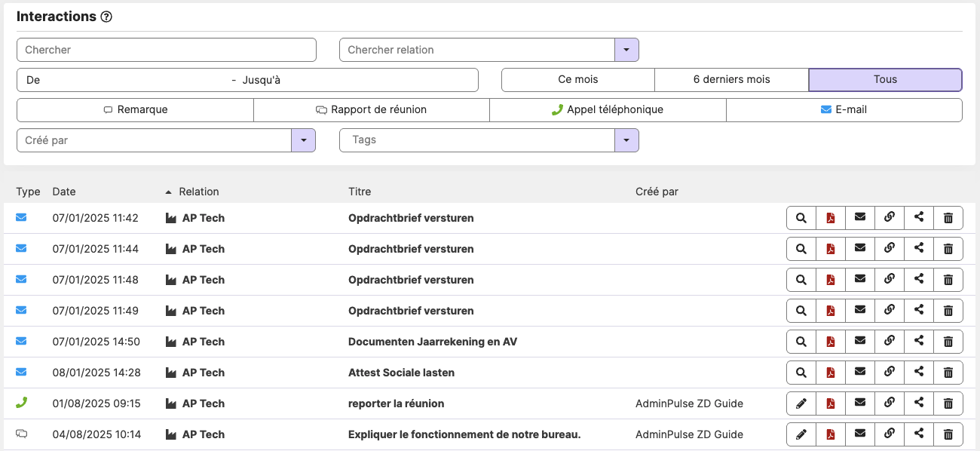Screen dimensions: 980x451
Task: Click AdminPulse ZD Guide on 01/08/2025 row
Action: pos(689,403)
